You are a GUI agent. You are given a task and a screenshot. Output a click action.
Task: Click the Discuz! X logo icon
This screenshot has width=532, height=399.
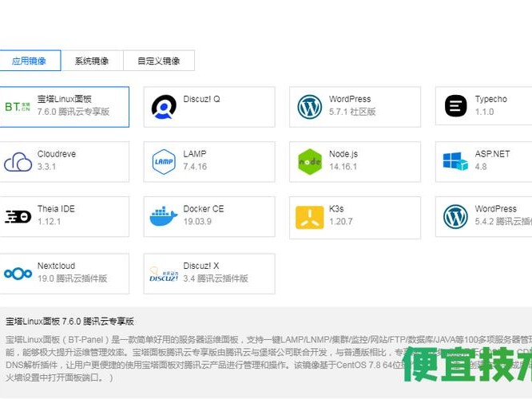point(164,275)
